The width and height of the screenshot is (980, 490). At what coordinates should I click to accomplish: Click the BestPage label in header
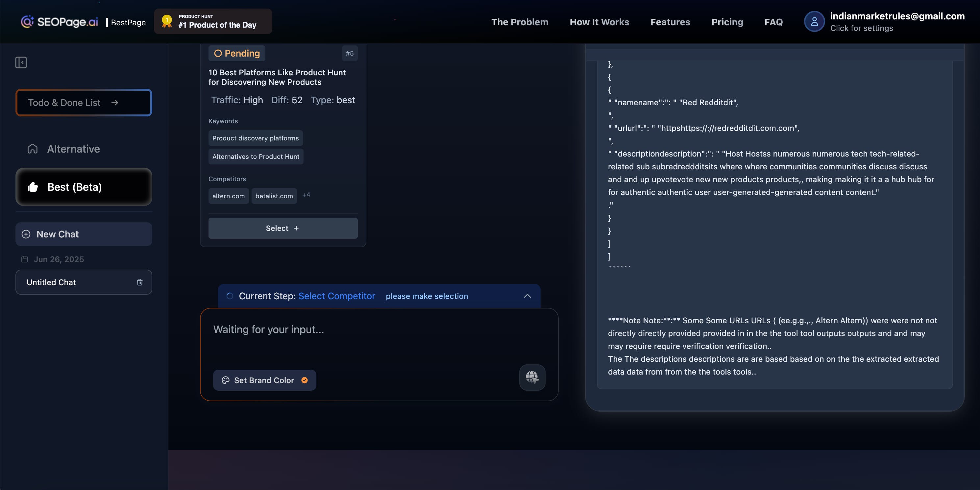coord(128,22)
